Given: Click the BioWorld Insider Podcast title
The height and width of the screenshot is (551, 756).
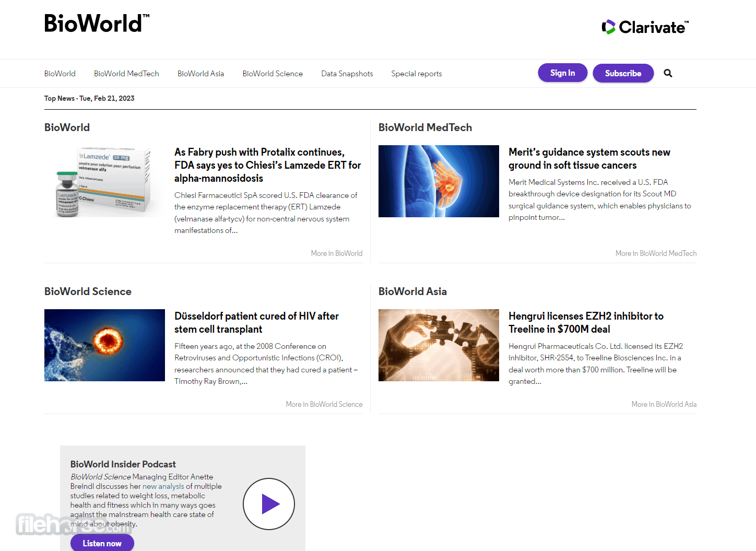Looking at the screenshot, I should [x=123, y=464].
